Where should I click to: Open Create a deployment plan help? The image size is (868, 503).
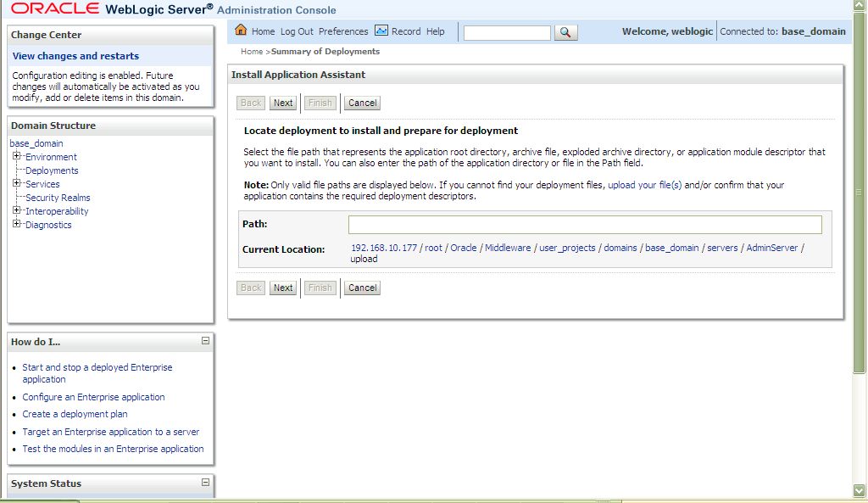(x=75, y=415)
